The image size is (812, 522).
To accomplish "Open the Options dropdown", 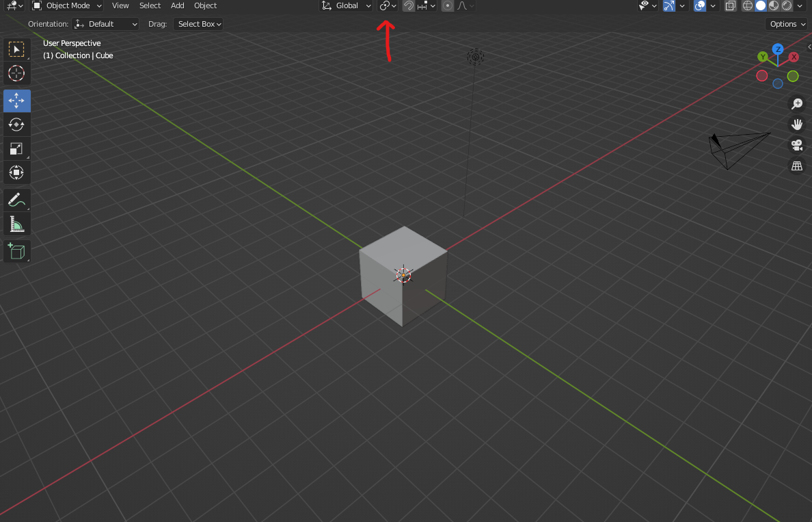I will pyautogui.click(x=787, y=24).
